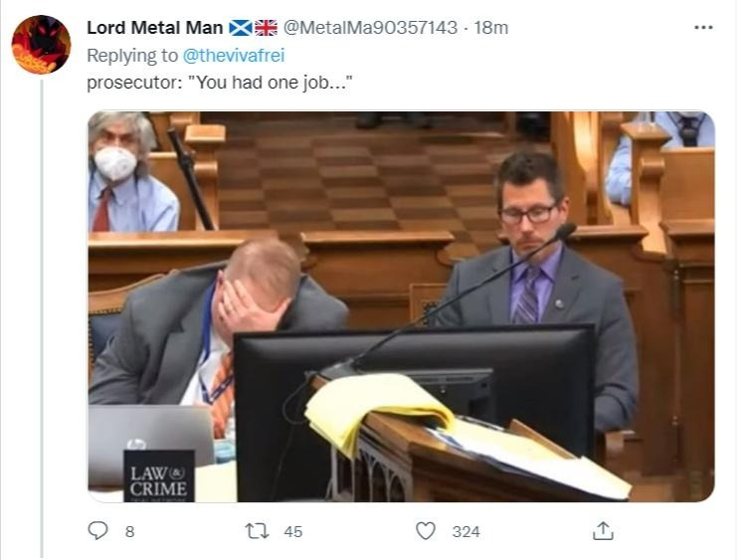Click the Lord Metal Man display name
The width and height of the screenshot is (741, 560).
(154, 28)
